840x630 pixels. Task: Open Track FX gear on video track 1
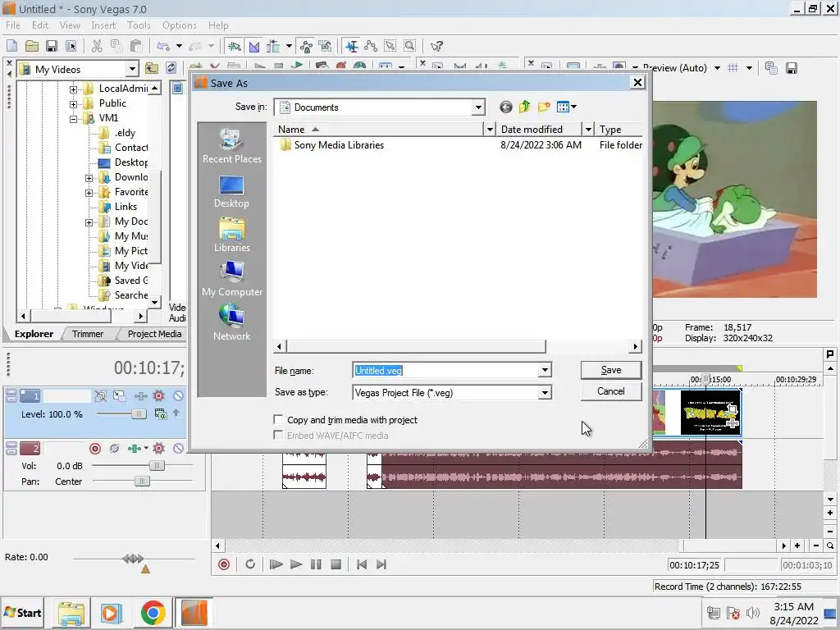tap(158, 396)
